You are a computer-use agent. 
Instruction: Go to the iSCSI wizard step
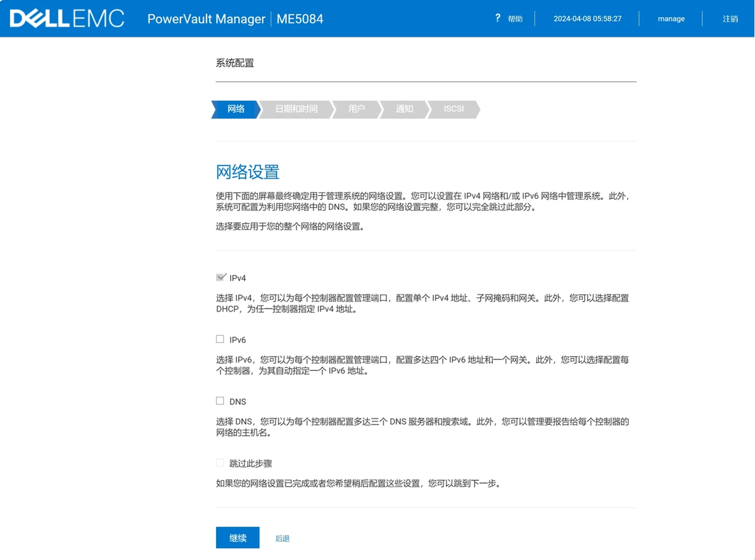454,110
